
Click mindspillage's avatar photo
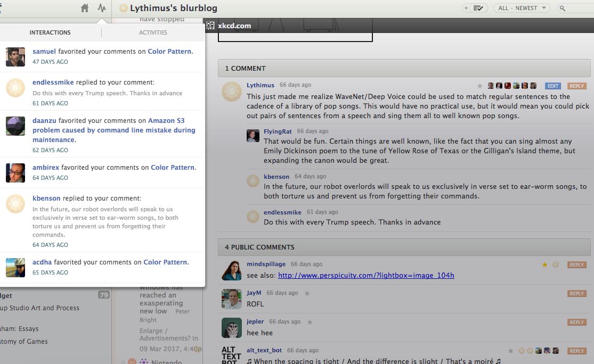click(x=231, y=270)
